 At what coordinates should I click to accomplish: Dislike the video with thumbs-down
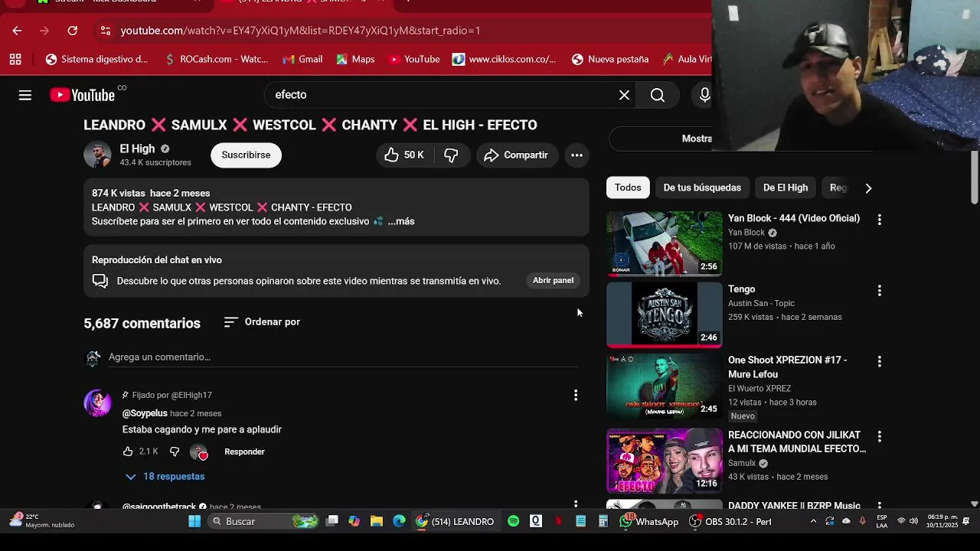[451, 155]
